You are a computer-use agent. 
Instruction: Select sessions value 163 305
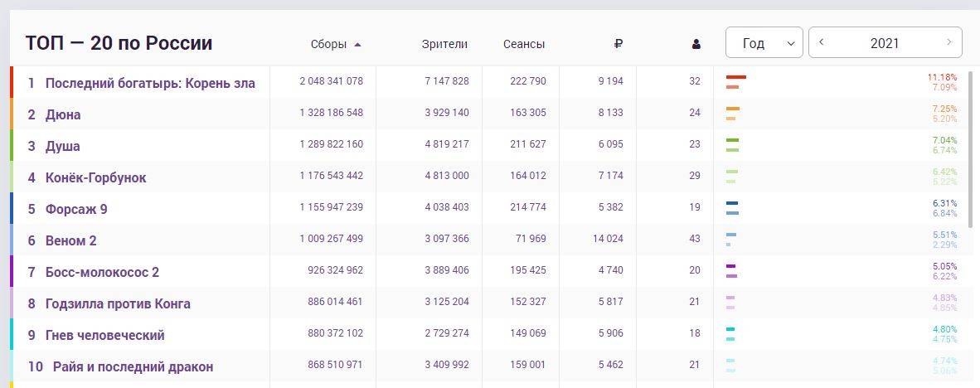(x=528, y=113)
